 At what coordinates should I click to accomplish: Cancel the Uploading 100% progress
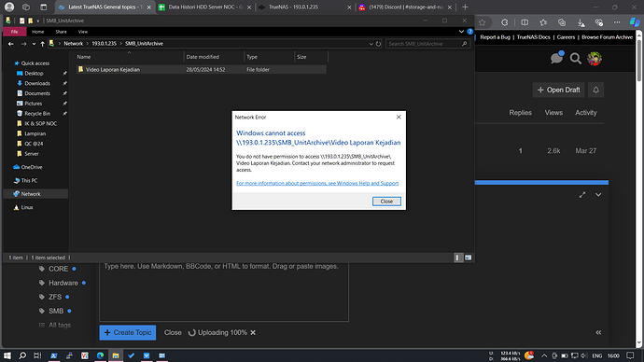click(x=253, y=332)
